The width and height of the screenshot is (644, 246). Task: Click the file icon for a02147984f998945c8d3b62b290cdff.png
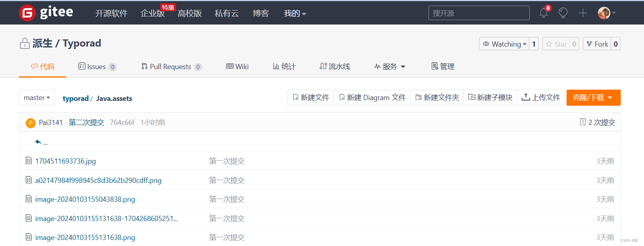pos(29,180)
